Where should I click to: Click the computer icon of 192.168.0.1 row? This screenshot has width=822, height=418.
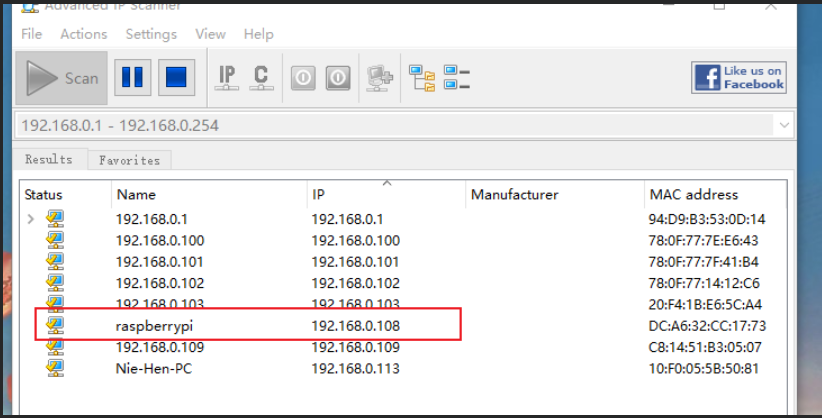tap(55, 219)
